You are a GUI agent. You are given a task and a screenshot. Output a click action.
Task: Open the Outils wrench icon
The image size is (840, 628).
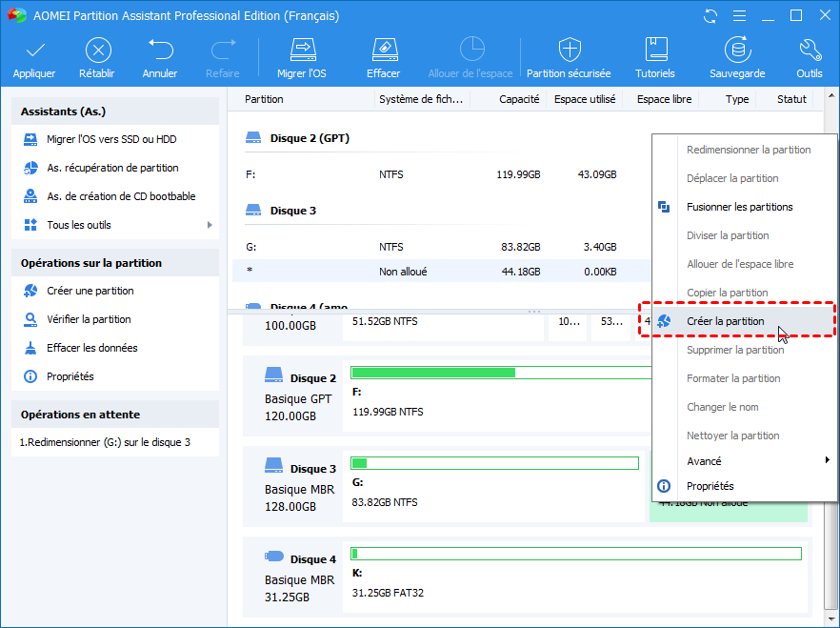click(x=810, y=51)
